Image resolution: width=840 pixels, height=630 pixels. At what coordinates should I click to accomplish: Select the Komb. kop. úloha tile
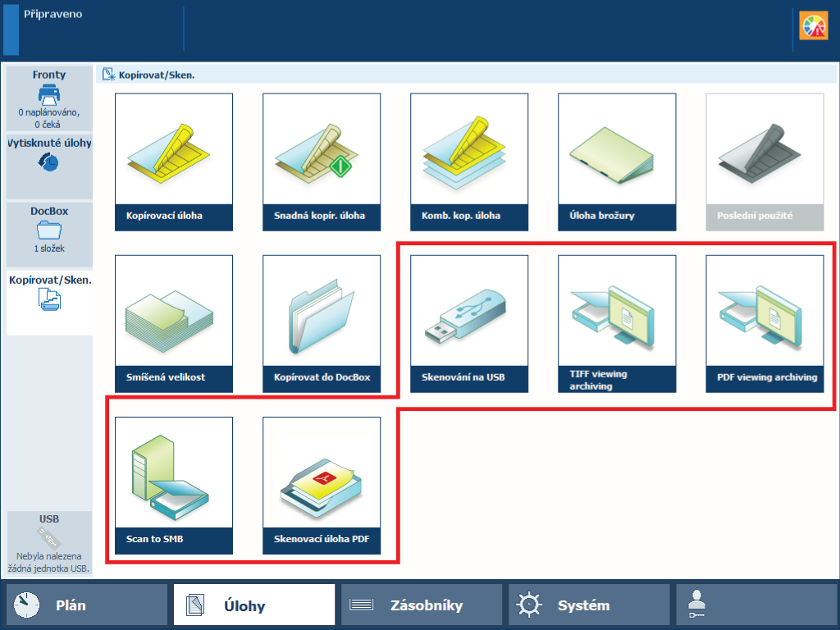[469, 162]
